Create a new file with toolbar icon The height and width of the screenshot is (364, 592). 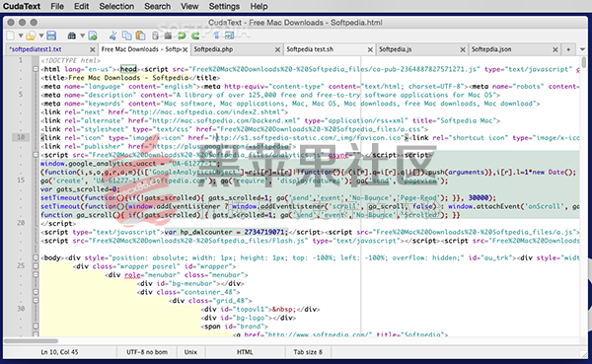point(11,36)
